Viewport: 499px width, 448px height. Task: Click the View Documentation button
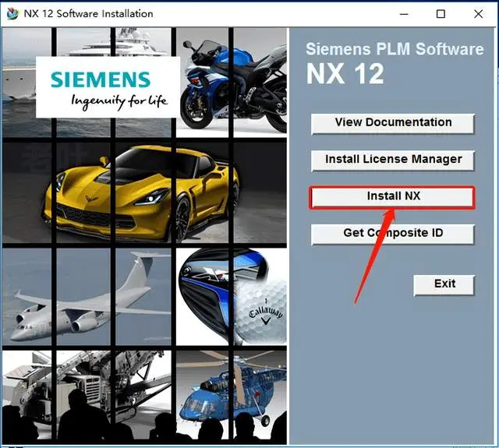point(393,123)
